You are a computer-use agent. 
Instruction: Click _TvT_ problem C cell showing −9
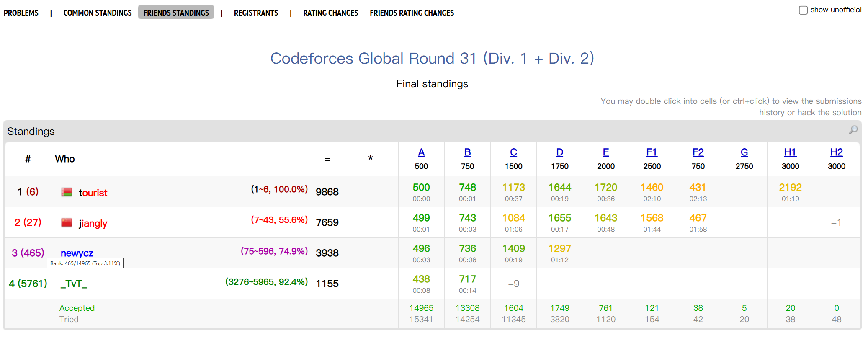pyautogui.click(x=513, y=284)
